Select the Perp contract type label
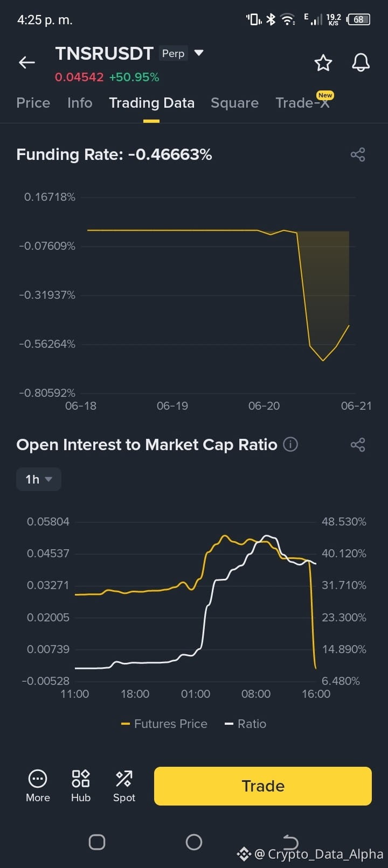The width and height of the screenshot is (388, 868). [x=173, y=53]
